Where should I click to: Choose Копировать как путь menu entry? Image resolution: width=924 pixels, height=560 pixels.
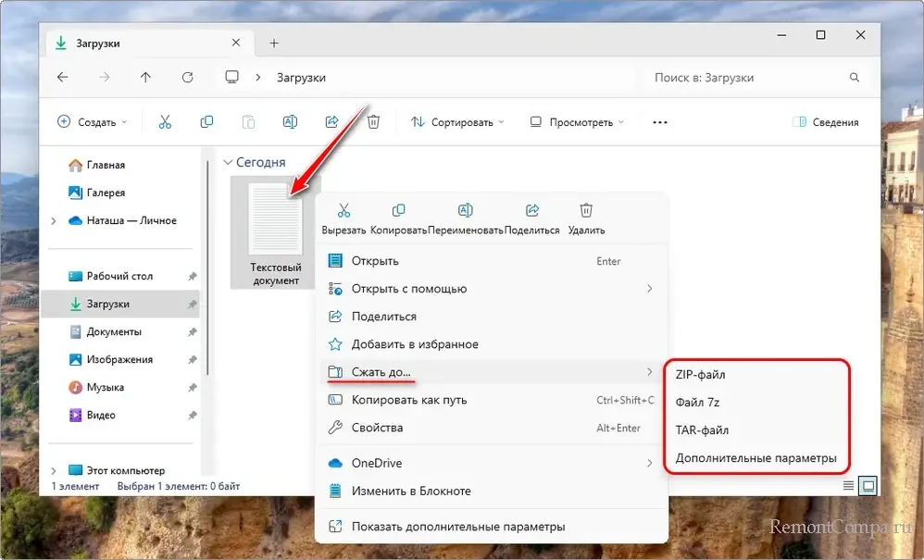pos(409,400)
